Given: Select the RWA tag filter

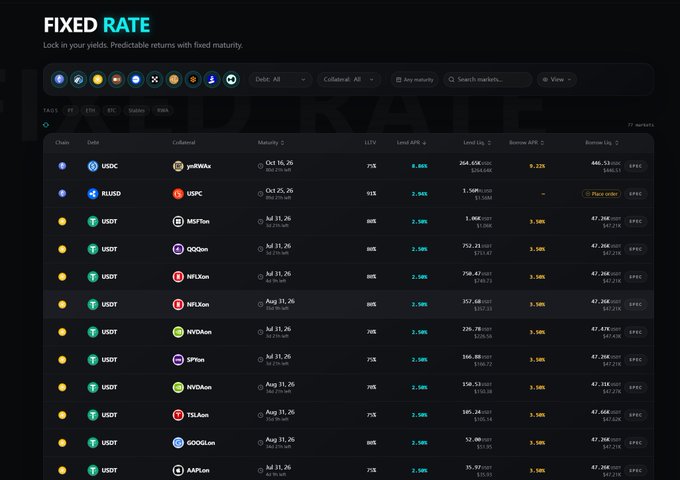Looking at the screenshot, I should point(163,111).
